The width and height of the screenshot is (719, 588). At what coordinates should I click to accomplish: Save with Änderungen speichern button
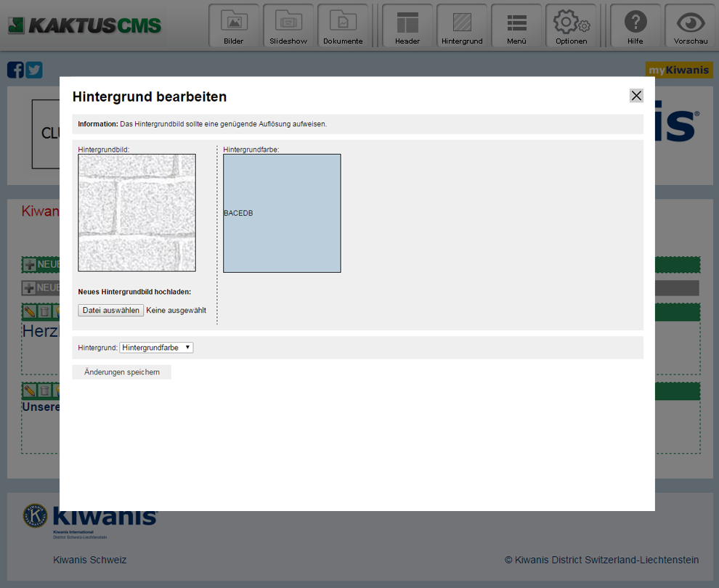[x=122, y=372]
